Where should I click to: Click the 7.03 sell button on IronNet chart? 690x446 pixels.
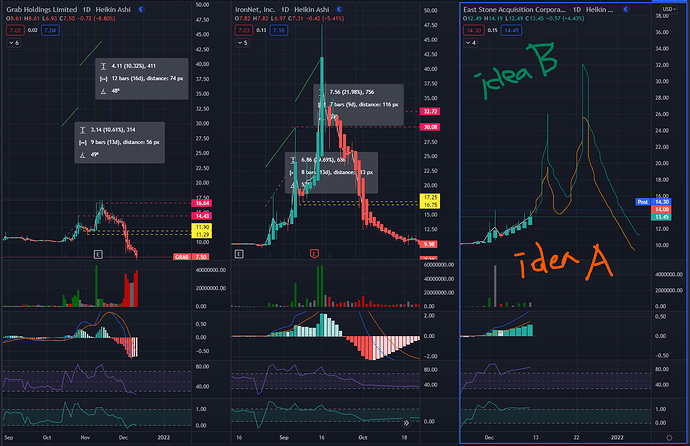pos(244,30)
